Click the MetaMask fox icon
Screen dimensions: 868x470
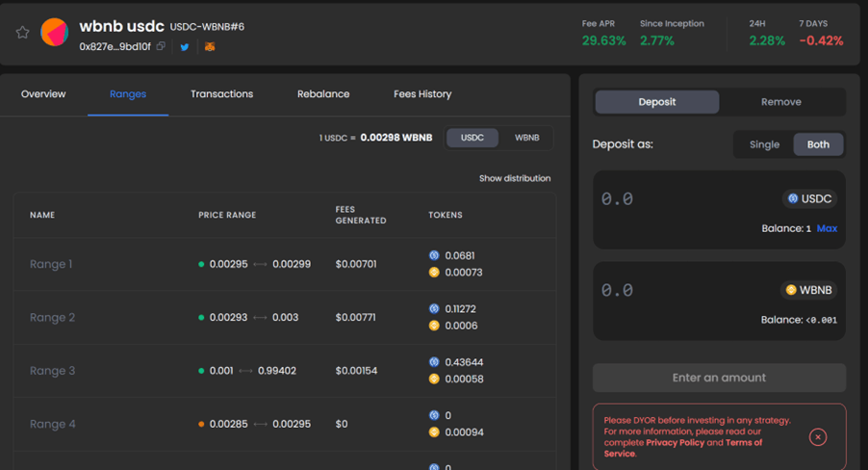(210, 47)
